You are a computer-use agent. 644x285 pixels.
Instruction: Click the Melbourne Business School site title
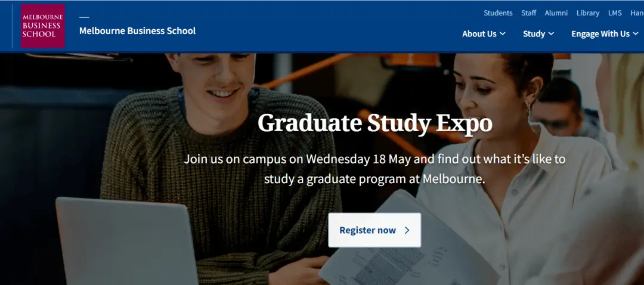(137, 30)
